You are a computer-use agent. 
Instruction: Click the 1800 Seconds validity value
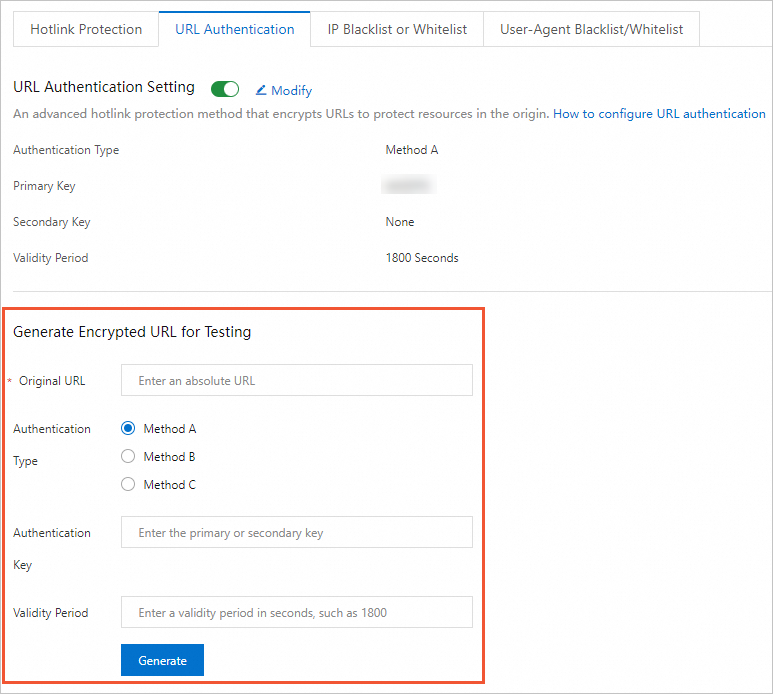point(422,258)
